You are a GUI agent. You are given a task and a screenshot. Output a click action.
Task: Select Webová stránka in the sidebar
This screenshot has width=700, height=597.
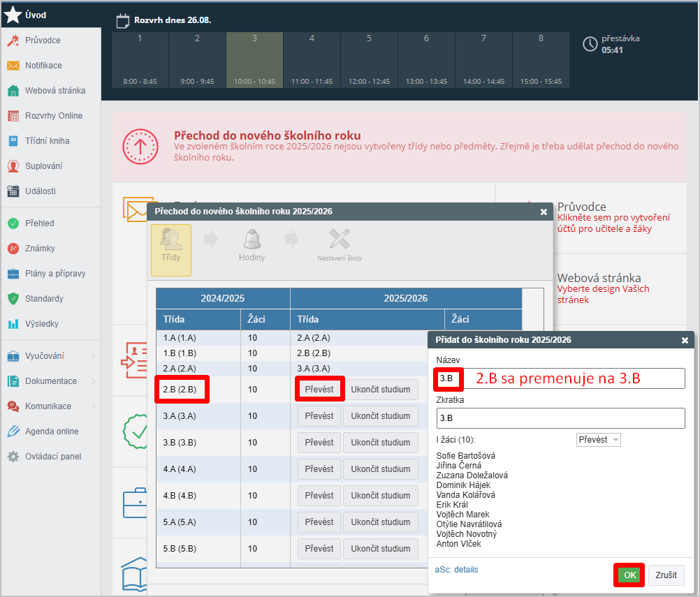[x=54, y=91]
